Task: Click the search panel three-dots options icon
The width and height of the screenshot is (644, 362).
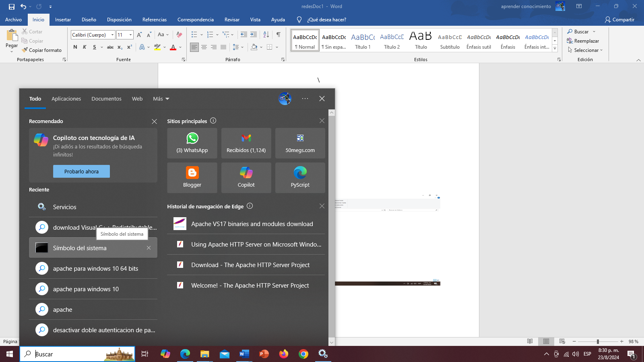Action: click(x=305, y=99)
